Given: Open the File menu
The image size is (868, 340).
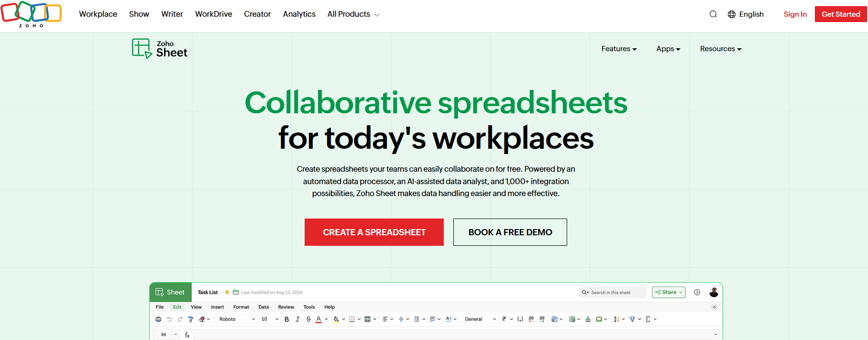Looking at the screenshot, I should [160, 307].
